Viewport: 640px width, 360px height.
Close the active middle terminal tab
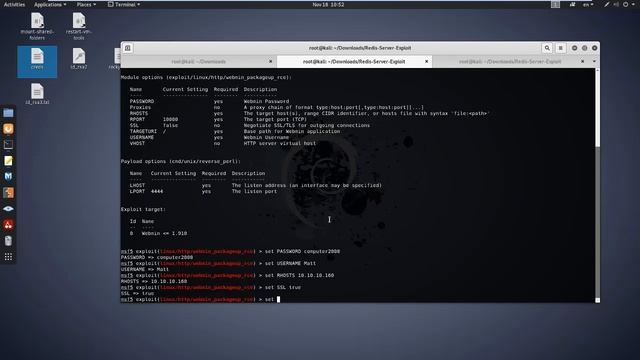point(427,62)
